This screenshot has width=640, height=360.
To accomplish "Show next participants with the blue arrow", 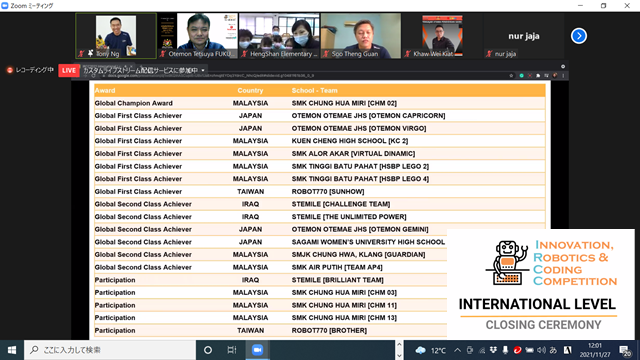I will tap(578, 36).
